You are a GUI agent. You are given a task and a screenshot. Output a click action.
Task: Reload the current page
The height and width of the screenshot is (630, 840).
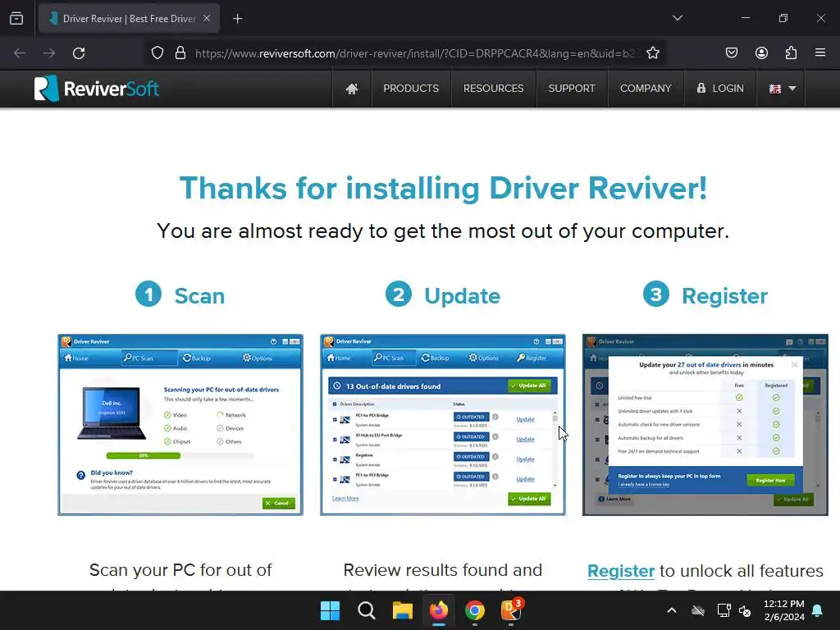79,53
